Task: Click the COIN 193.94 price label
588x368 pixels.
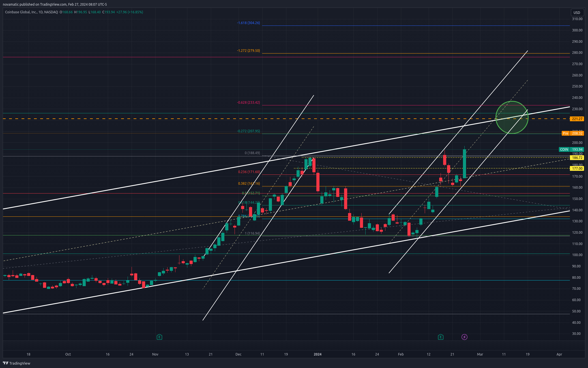Action: pos(571,149)
